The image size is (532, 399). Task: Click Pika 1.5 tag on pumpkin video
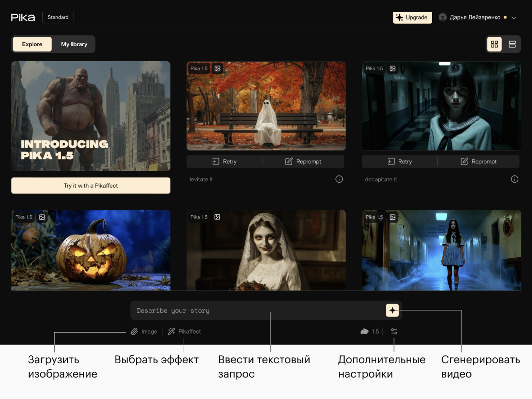(x=23, y=217)
